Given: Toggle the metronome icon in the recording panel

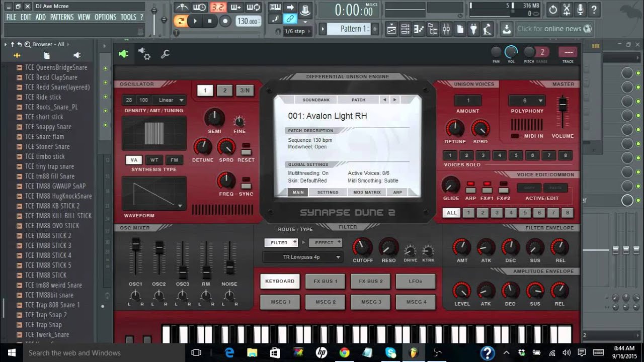Looking at the screenshot, I should (182, 7).
